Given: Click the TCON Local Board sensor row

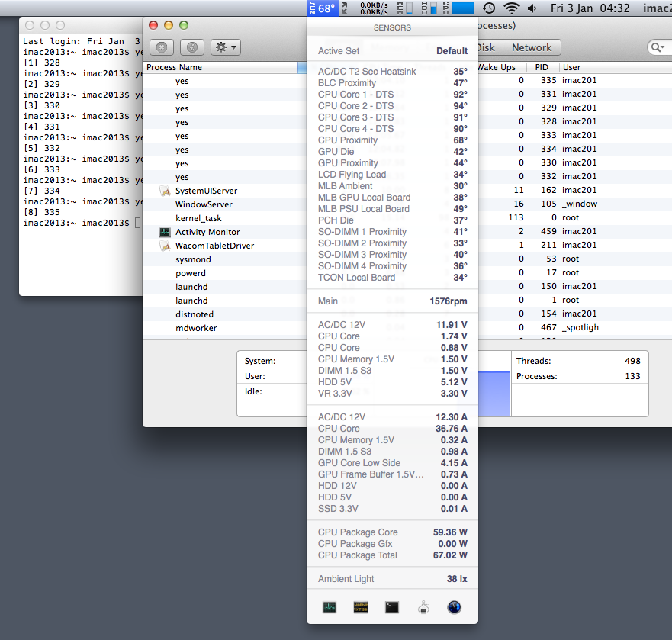Looking at the screenshot, I should coord(392,278).
